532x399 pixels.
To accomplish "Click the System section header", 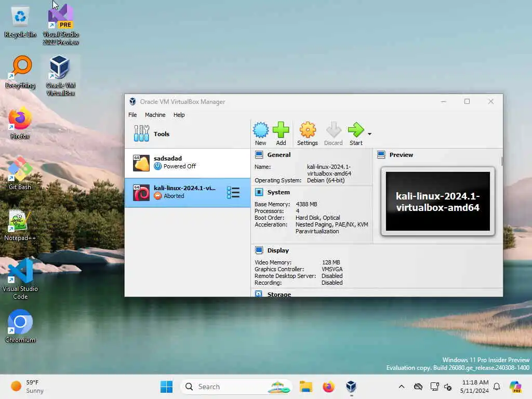I will (x=278, y=192).
